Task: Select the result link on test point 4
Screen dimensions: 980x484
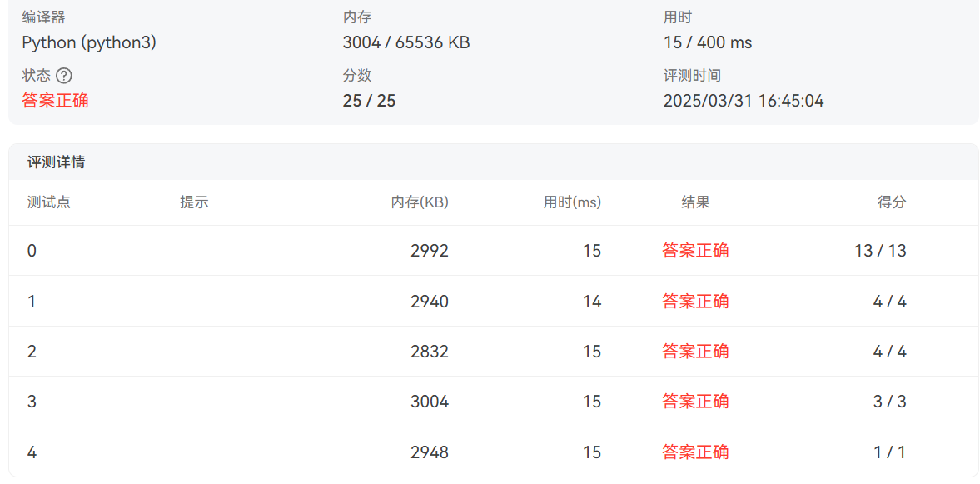Action: pyautogui.click(x=696, y=451)
